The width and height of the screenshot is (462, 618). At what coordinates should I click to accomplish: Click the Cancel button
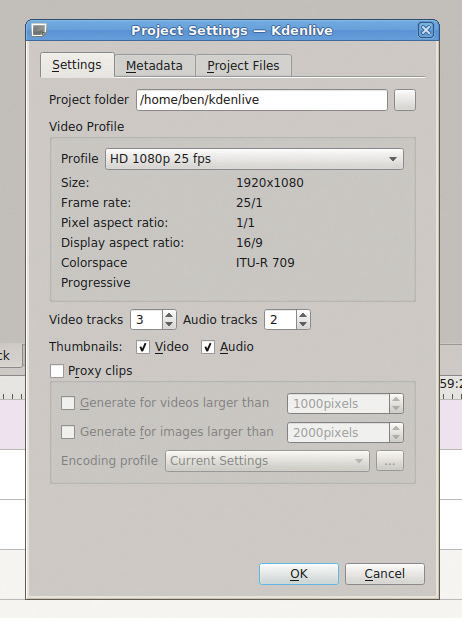(385, 574)
